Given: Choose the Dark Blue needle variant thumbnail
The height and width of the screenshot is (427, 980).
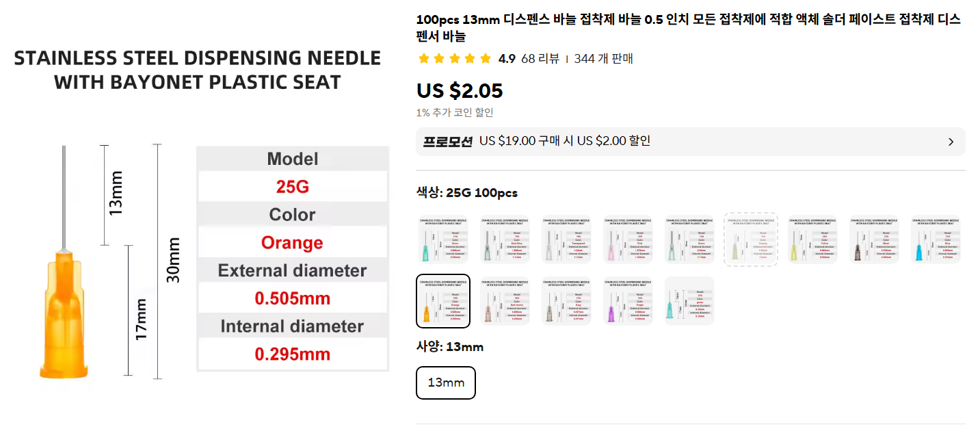Looking at the screenshot, I should [505, 239].
